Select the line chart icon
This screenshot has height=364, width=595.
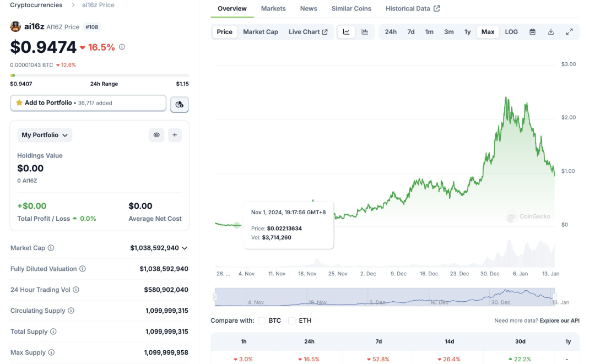[x=346, y=32]
